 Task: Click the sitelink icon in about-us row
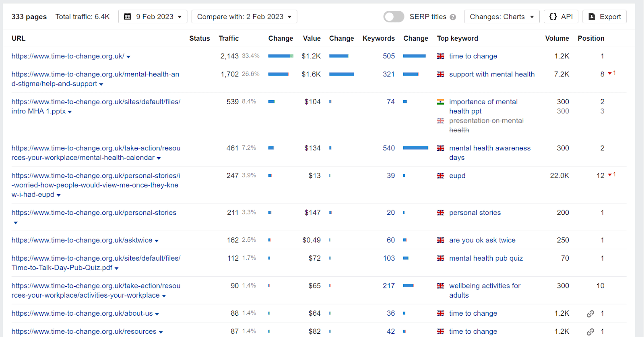590,314
